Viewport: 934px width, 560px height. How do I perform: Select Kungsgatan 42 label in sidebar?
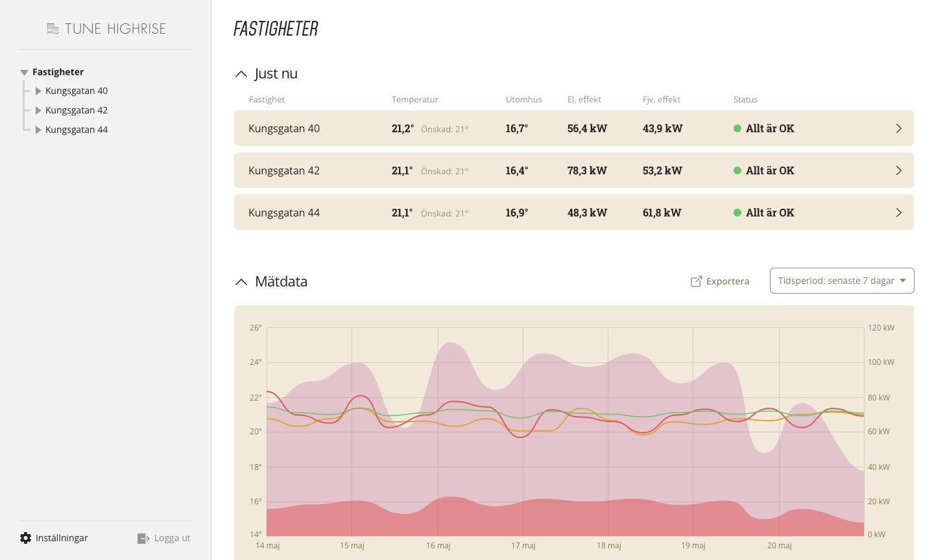coord(77,110)
